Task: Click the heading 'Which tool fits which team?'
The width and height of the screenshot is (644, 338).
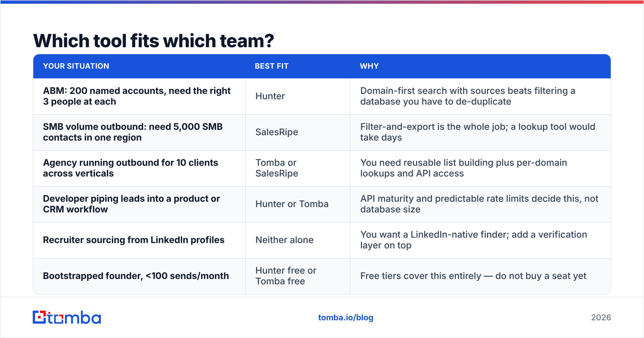Action: (153, 41)
